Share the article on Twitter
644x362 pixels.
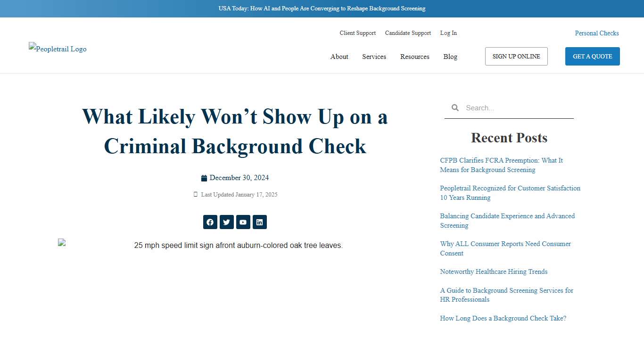point(226,222)
